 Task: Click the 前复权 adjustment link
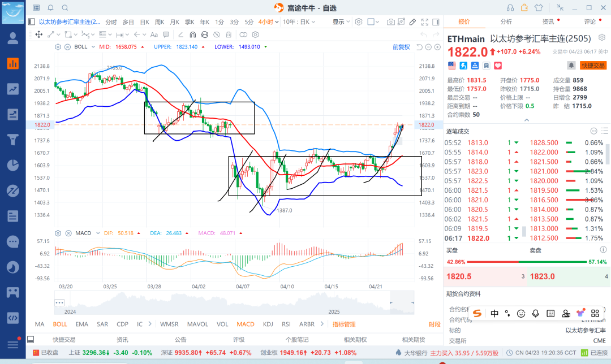coord(401,47)
